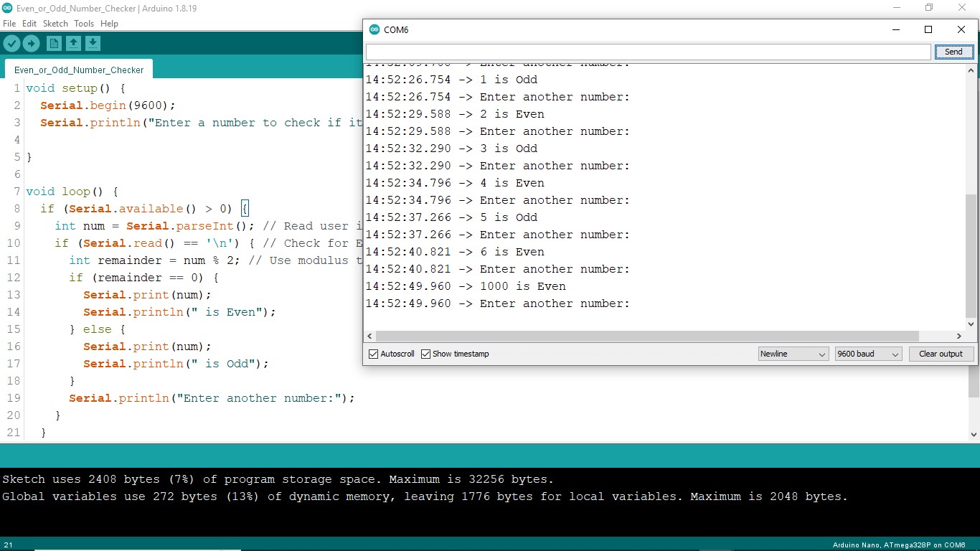
Task: Click the serial output scroll up arrow
Action: tap(971, 70)
